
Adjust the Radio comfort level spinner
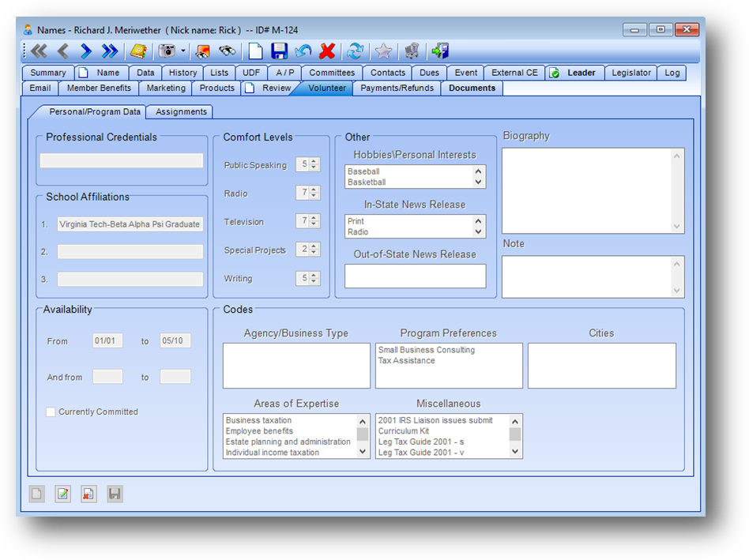pos(314,193)
